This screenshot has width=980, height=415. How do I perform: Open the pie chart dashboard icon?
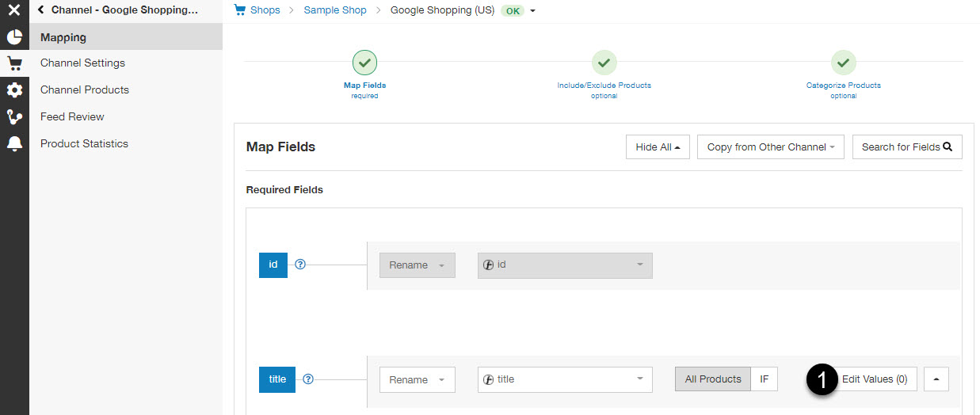click(x=14, y=37)
